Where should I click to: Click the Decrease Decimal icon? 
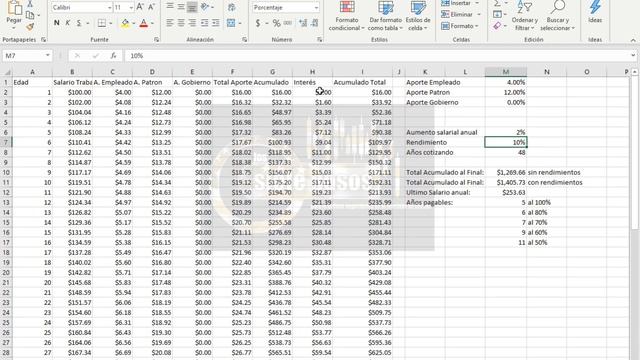pyautogui.click(x=314, y=23)
